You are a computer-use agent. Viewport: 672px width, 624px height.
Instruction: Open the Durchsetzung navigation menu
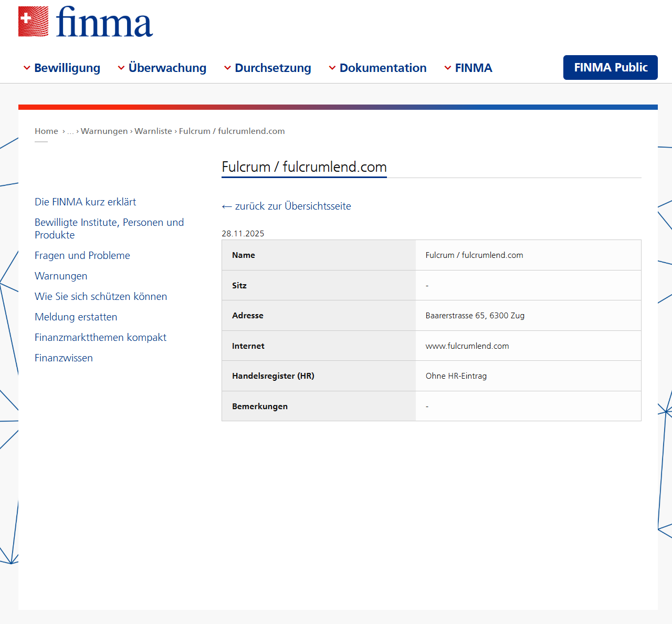pyautogui.click(x=273, y=68)
